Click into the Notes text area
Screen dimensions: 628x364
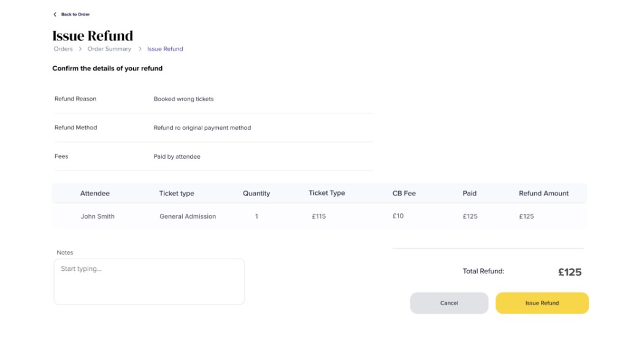point(149,281)
